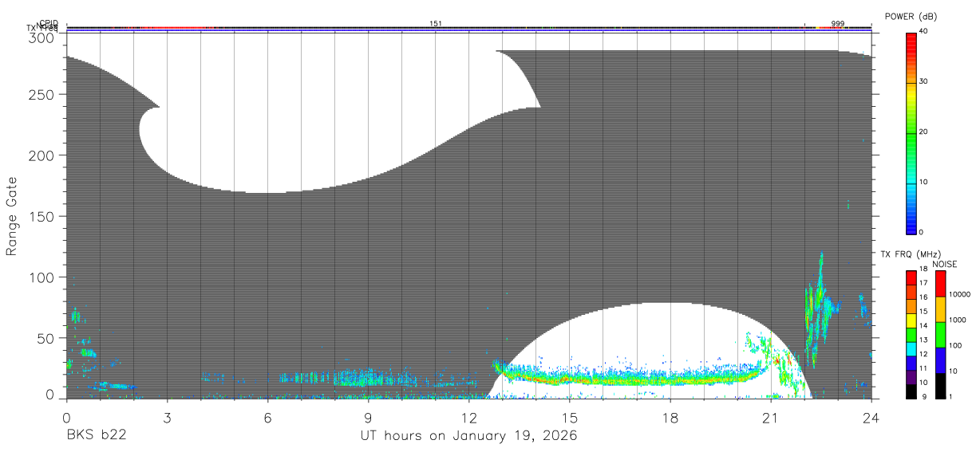
Task: Click the 150 range gate tick label
Action: click(42, 217)
